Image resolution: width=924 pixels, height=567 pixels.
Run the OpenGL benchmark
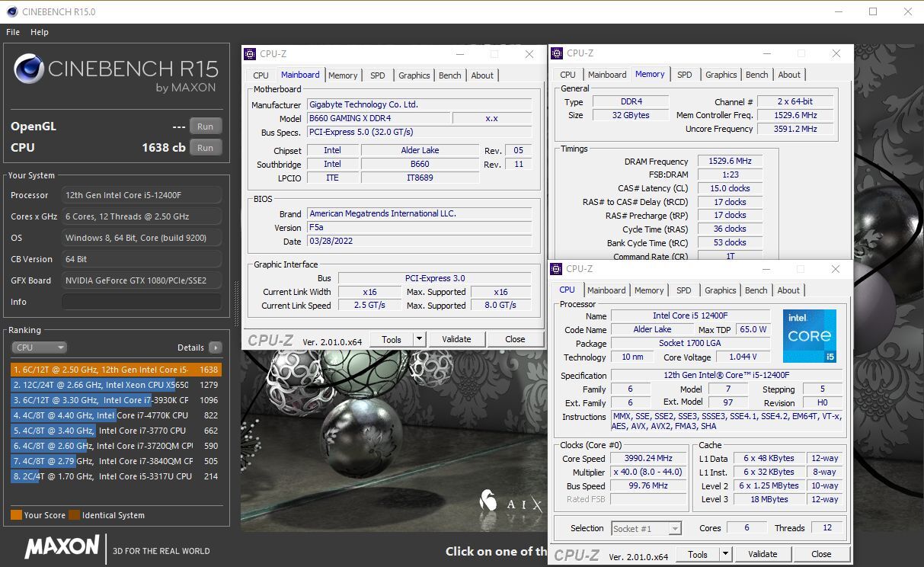205,127
